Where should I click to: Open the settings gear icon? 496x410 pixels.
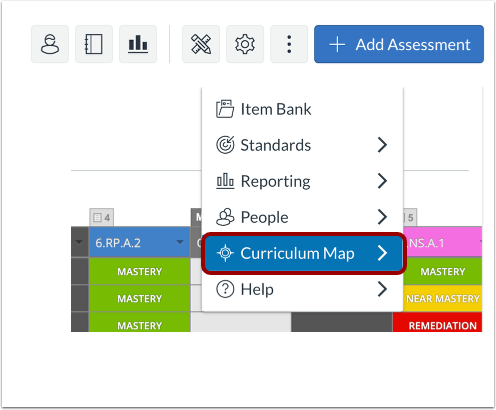tap(245, 44)
